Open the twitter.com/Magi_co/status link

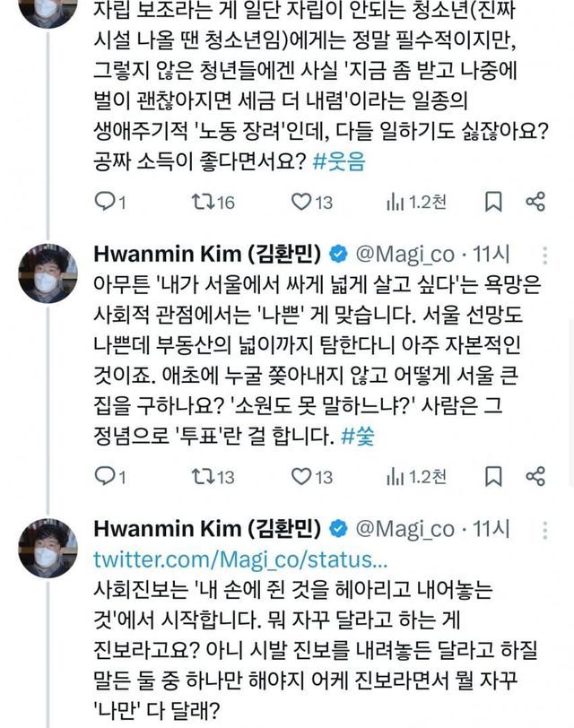240,560
